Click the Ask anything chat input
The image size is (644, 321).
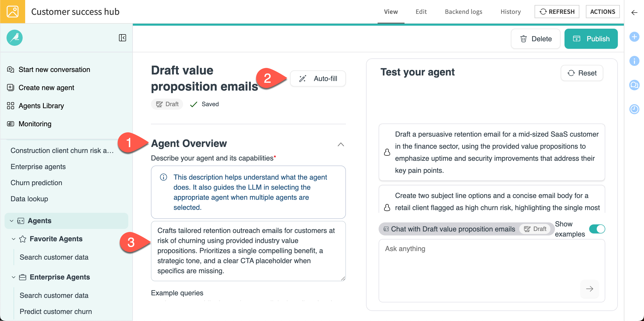click(x=478, y=264)
